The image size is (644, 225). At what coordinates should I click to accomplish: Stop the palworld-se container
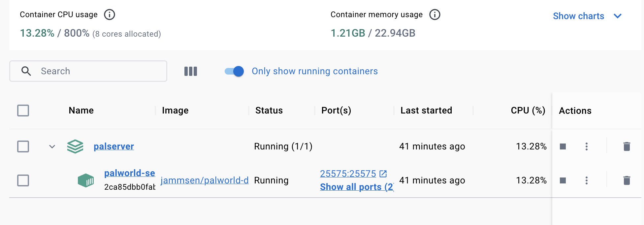[563, 180]
